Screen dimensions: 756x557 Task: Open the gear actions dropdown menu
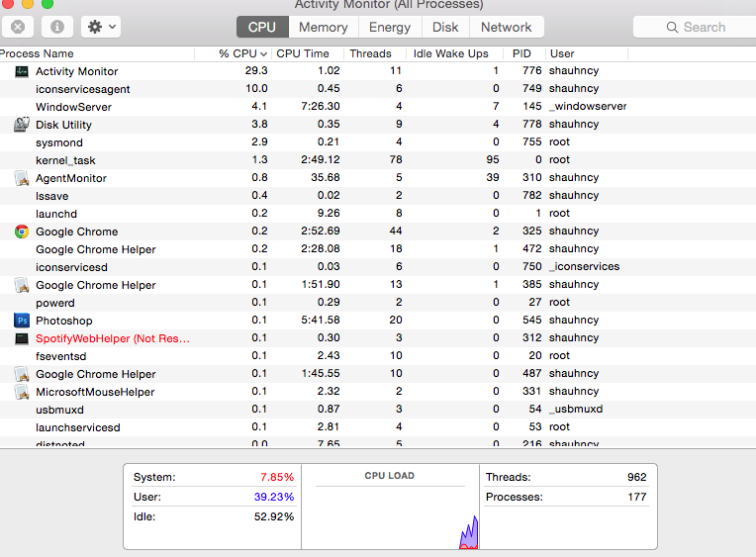[101, 27]
